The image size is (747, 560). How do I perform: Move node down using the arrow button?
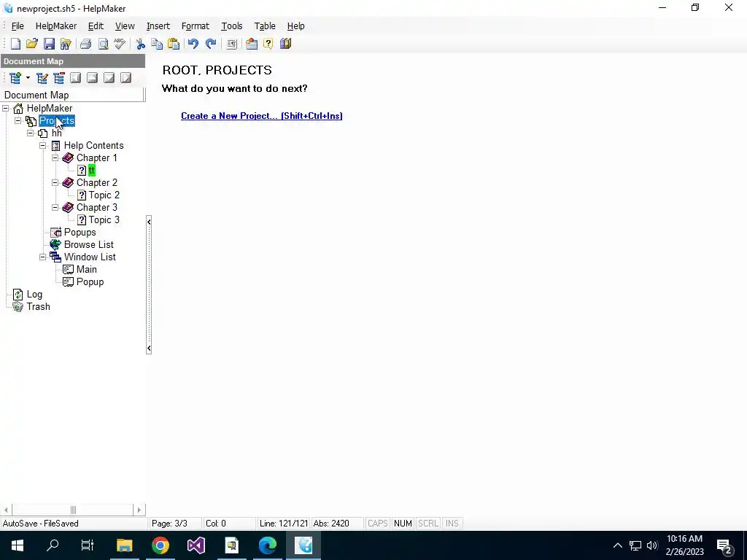[x=109, y=77]
